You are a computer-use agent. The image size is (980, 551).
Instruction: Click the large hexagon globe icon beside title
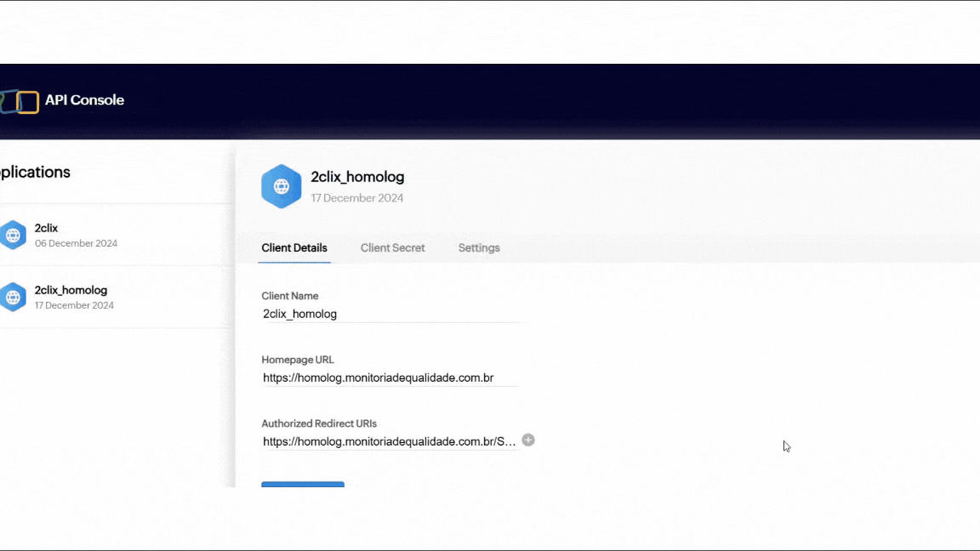(x=282, y=186)
